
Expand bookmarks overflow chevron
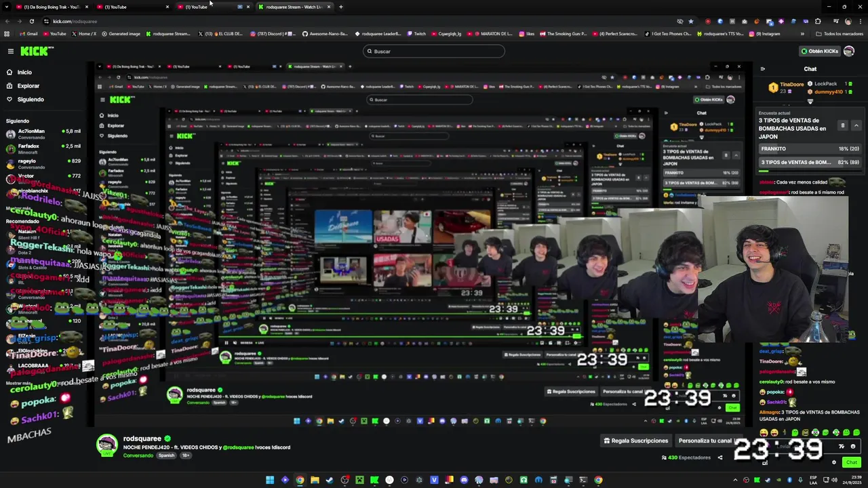(x=802, y=33)
